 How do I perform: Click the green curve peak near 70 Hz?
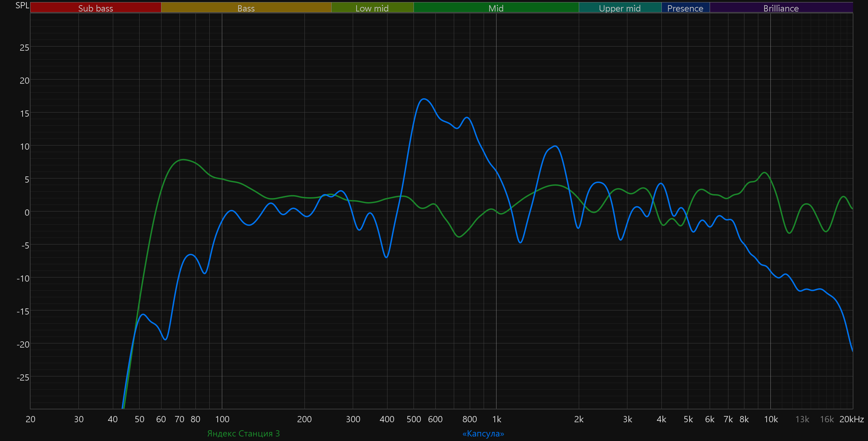coord(183,160)
